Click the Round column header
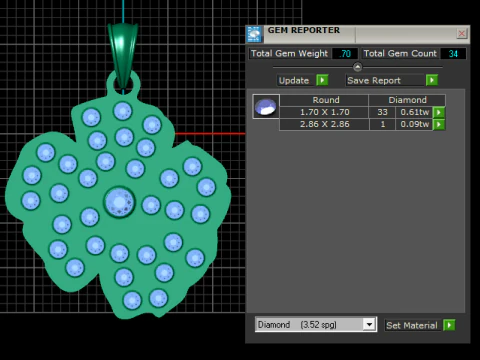This screenshot has width=480, height=360. pos(324,100)
